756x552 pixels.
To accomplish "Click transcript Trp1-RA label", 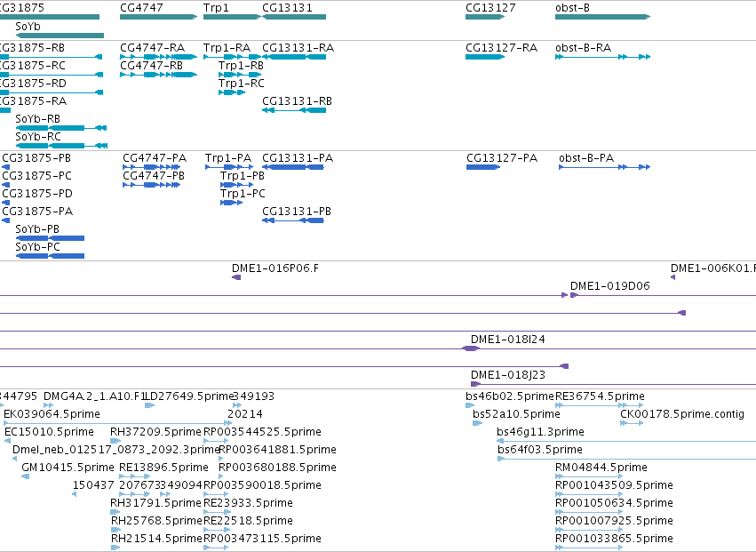I will (x=227, y=48).
